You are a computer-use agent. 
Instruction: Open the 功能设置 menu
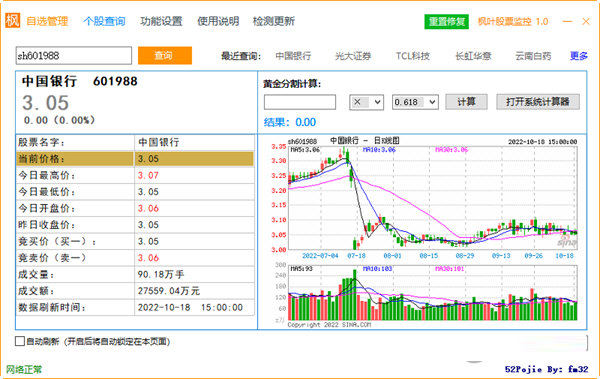(x=161, y=21)
